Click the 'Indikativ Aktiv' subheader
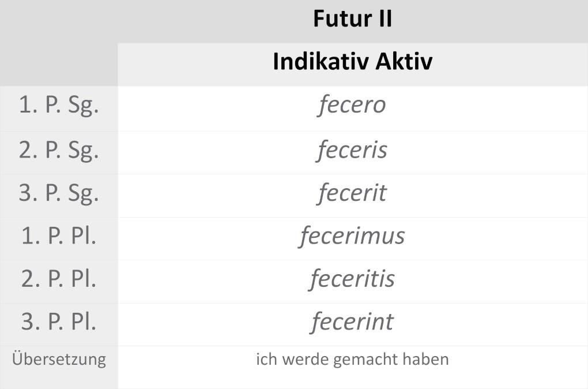This screenshot has height=389, width=588. pyautogui.click(x=352, y=62)
